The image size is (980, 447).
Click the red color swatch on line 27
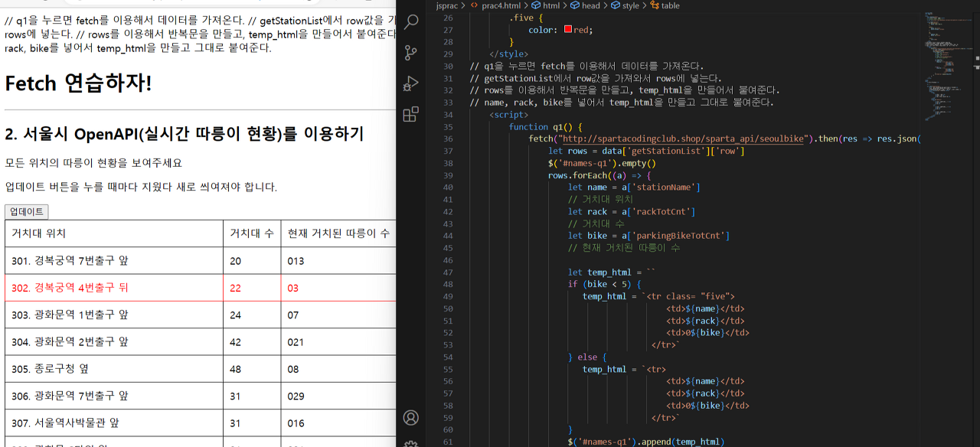568,30
